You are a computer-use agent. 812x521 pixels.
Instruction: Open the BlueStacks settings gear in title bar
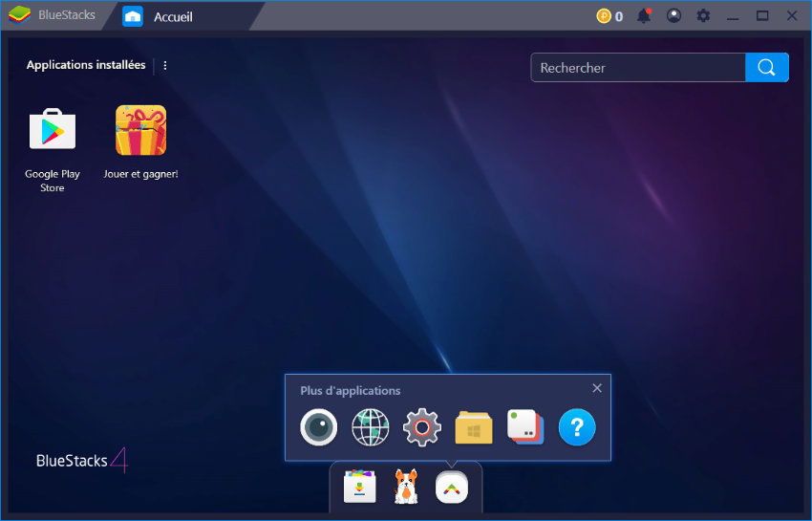[703, 15]
